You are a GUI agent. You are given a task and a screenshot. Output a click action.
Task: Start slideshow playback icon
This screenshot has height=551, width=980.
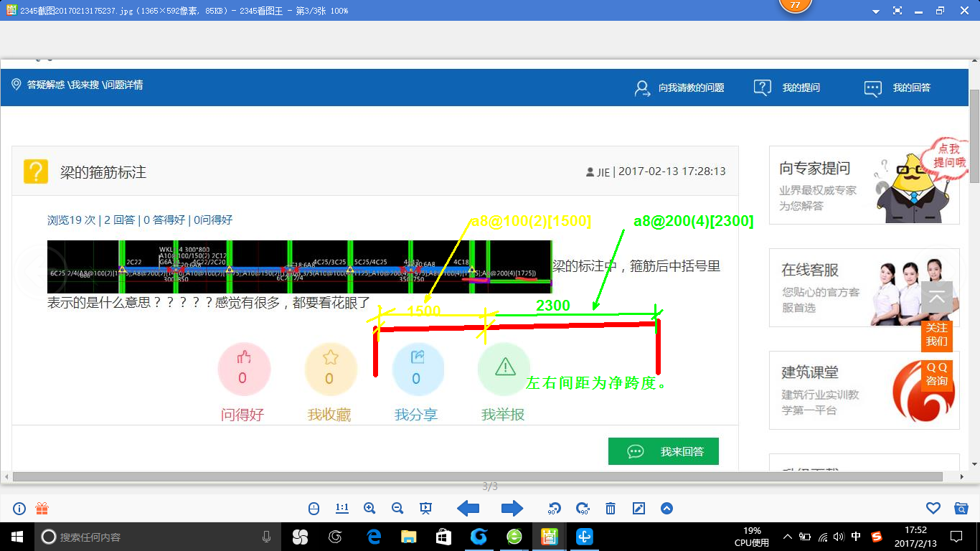[425, 509]
